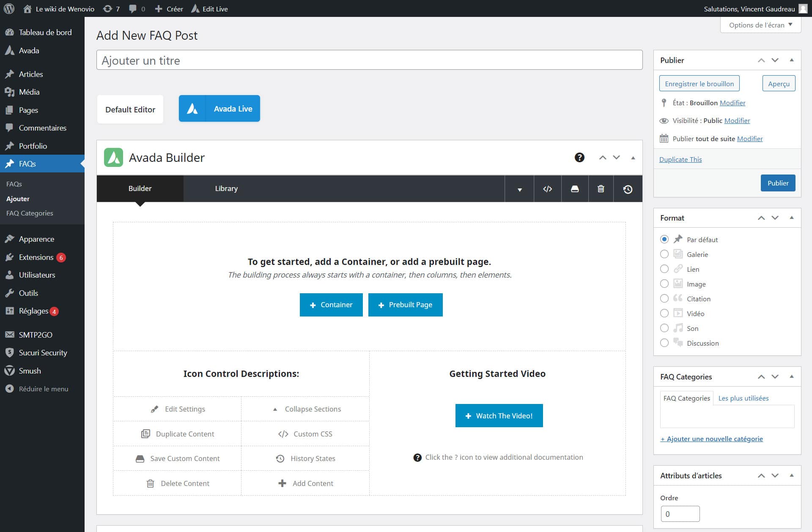Image resolution: width=812 pixels, height=532 pixels.
Task: Click the user avatar next to Vincent Gaudreau
Action: pyautogui.click(x=803, y=8)
